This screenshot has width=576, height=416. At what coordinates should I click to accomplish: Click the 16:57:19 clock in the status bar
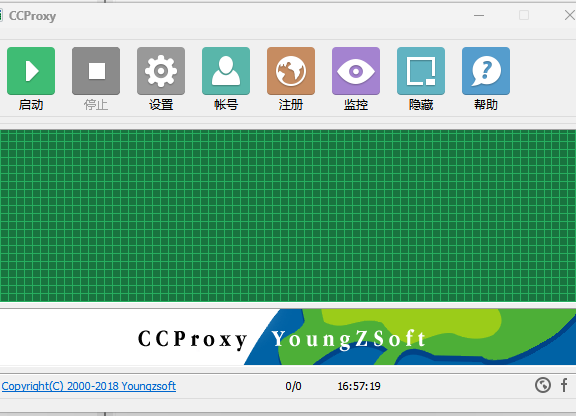coord(359,386)
